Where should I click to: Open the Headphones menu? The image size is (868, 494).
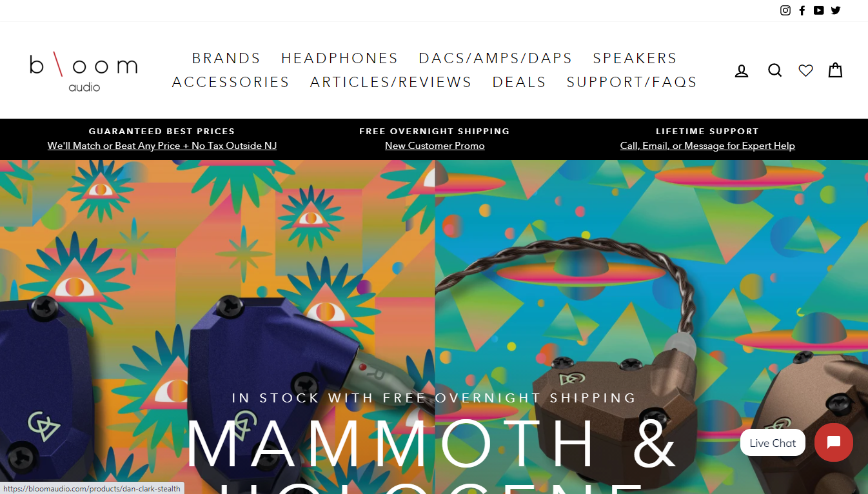point(340,58)
